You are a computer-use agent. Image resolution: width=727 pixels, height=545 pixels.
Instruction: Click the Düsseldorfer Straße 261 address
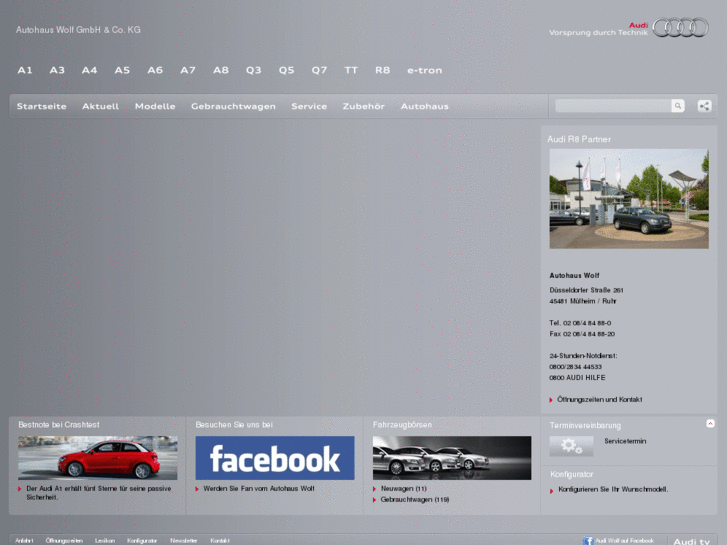tap(587, 290)
